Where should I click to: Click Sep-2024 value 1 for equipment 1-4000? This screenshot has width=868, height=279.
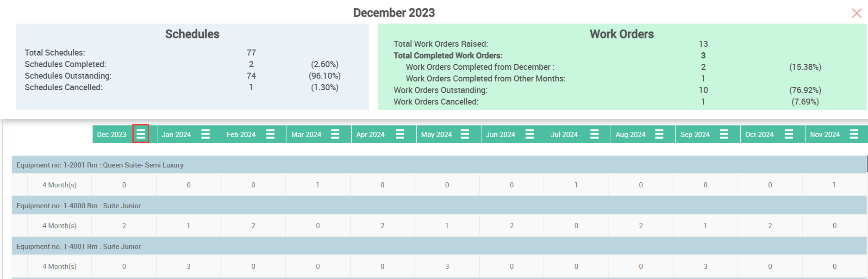(x=706, y=226)
